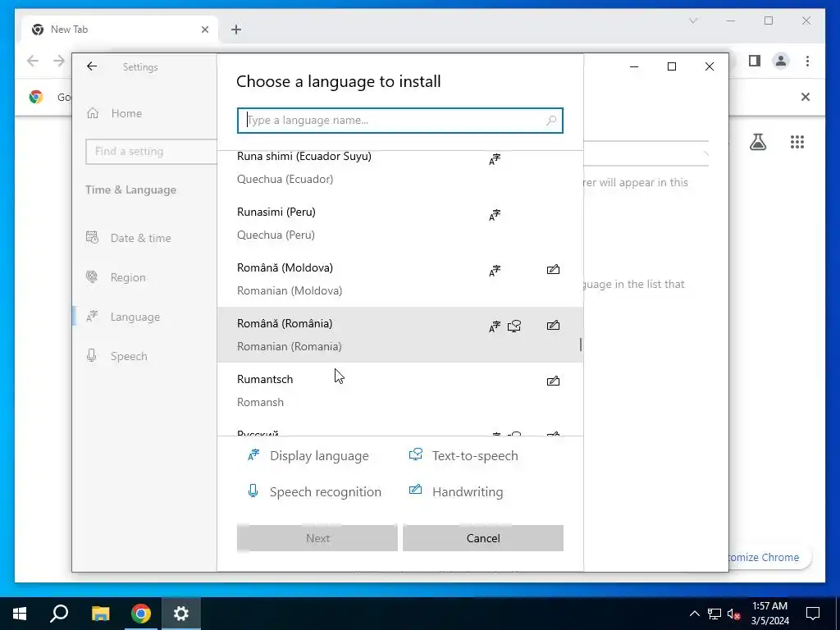Click handwriting icon for Rumantsch
Viewport: 840px width, 630px height.
[x=553, y=381]
